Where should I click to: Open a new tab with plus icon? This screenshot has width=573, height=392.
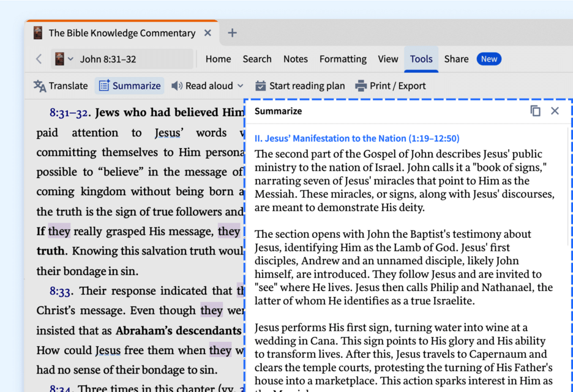click(232, 33)
